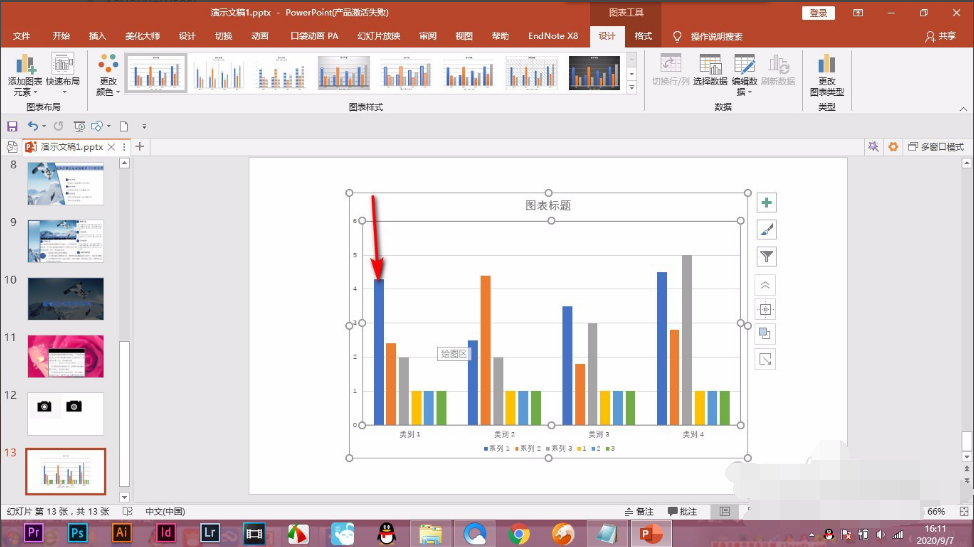Click Start From Beginning slideshow icon
Viewport: 974px width, 547px height.
[80, 127]
